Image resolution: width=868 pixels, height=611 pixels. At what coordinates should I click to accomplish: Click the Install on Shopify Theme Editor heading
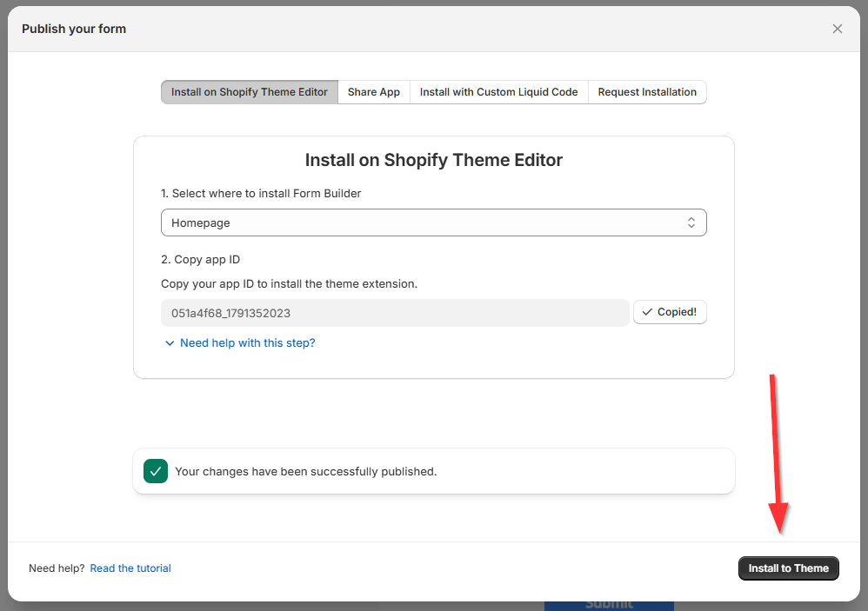click(x=433, y=160)
